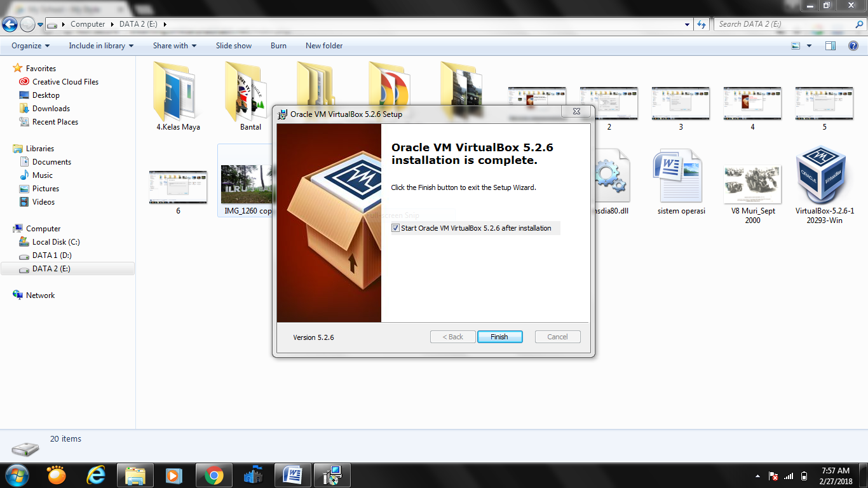868x488 pixels.
Task: Click Cancel in VirtualBox Setup dialog
Action: 557,337
